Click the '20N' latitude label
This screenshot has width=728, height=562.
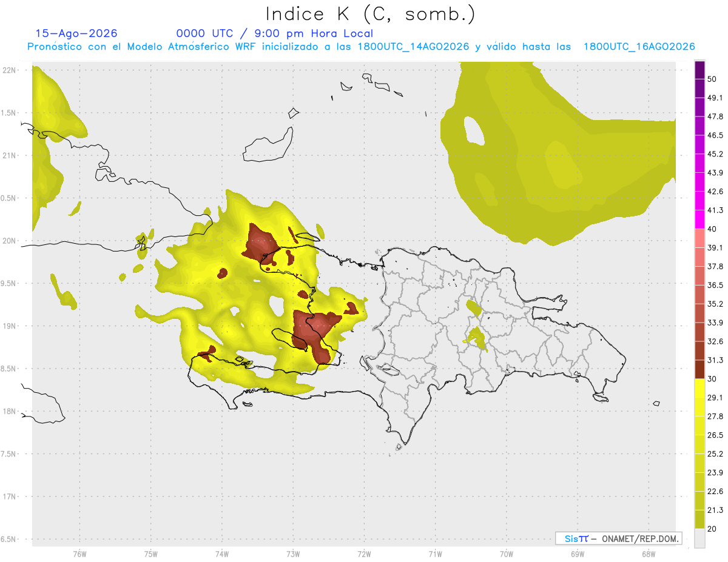(x=9, y=241)
